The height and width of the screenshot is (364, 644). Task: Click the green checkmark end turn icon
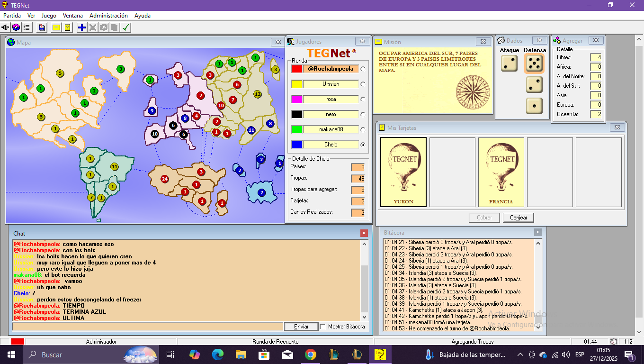pyautogui.click(x=125, y=27)
